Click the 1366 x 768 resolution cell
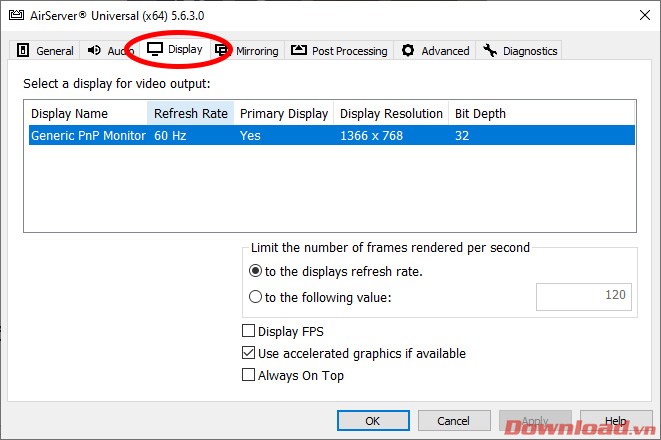The width and height of the screenshot is (661, 440). coord(371,136)
